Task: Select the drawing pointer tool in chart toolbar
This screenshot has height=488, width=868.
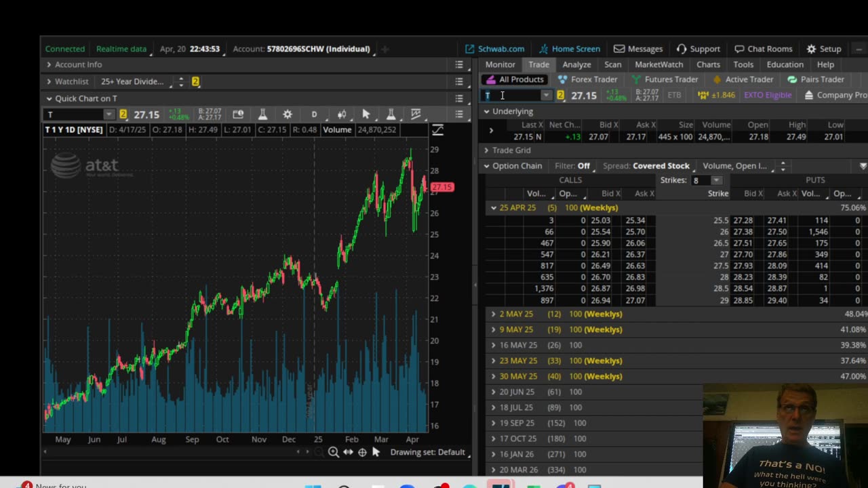Action: tap(366, 115)
